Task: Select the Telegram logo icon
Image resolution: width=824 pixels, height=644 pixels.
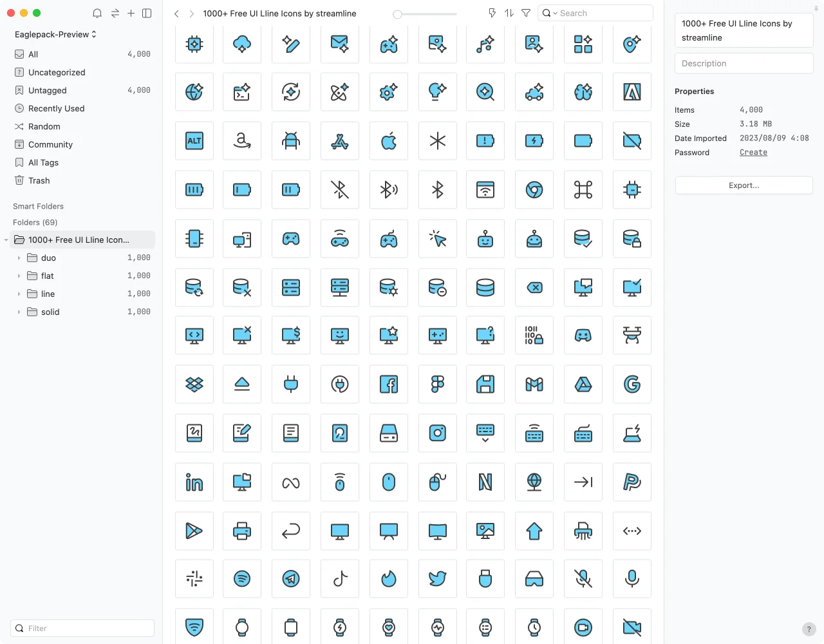Action: point(291,579)
